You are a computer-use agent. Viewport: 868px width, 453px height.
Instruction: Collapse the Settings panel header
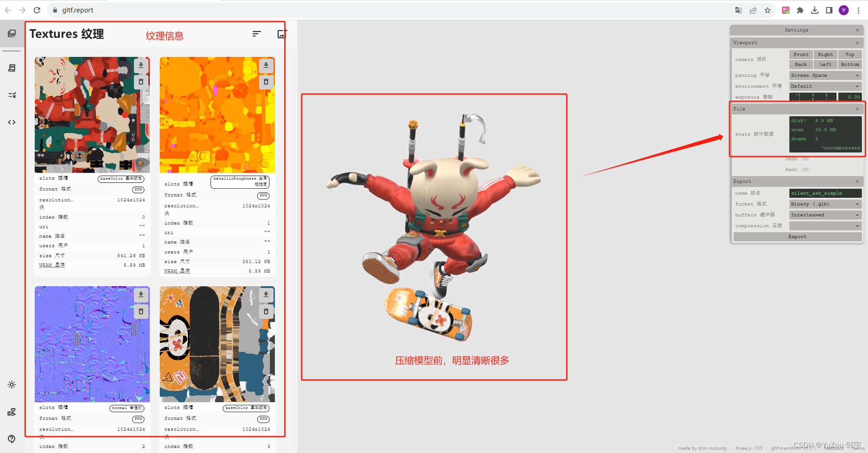coord(797,30)
